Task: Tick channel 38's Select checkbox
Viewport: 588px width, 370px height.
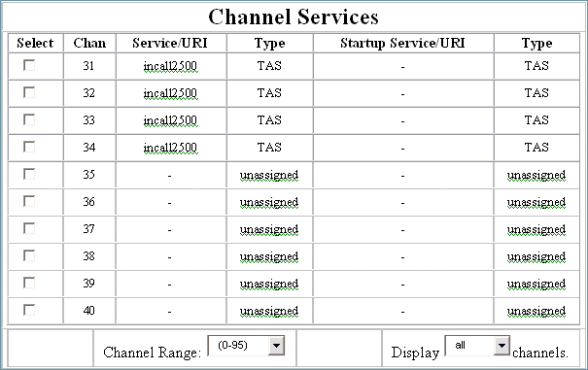Action: coord(29,255)
